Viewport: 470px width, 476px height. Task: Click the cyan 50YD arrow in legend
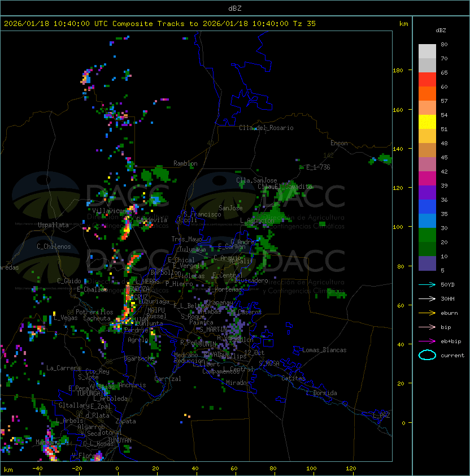coord(427,284)
